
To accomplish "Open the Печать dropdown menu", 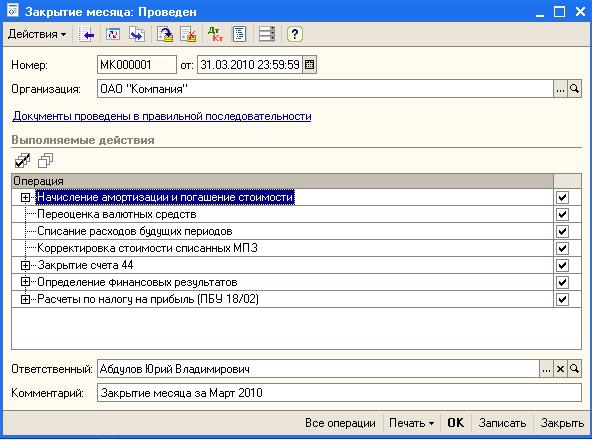I will 411,423.
